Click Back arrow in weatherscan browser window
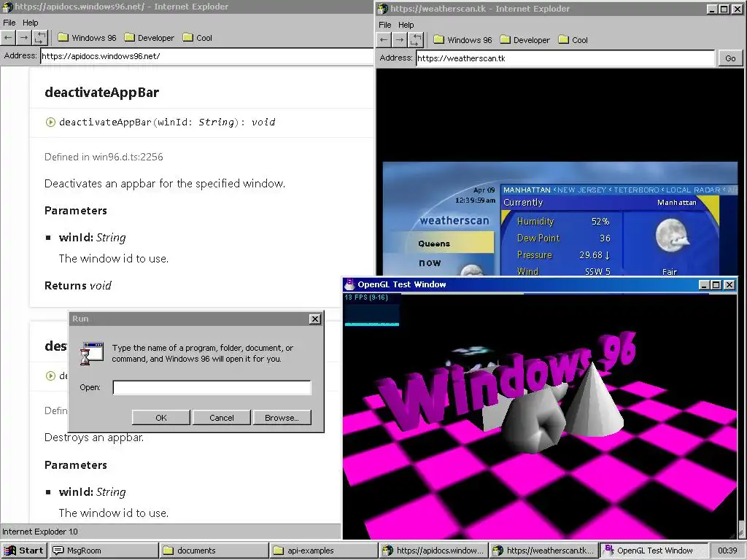Screen dimensions: 747x560 [x=384, y=40]
